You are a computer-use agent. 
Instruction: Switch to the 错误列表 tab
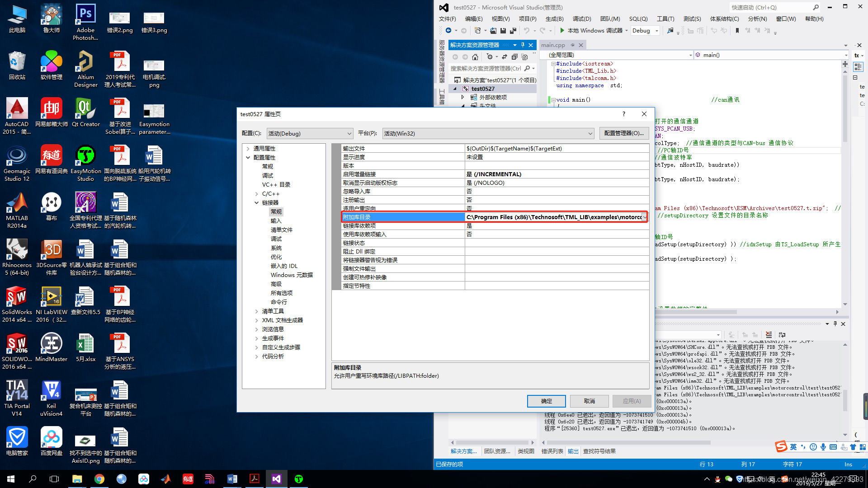pyautogui.click(x=552, y=451)
